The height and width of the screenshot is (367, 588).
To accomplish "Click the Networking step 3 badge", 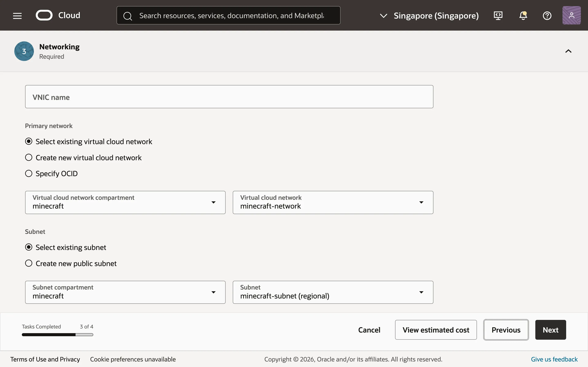I will pyautogui.click(x=24, y=51).
